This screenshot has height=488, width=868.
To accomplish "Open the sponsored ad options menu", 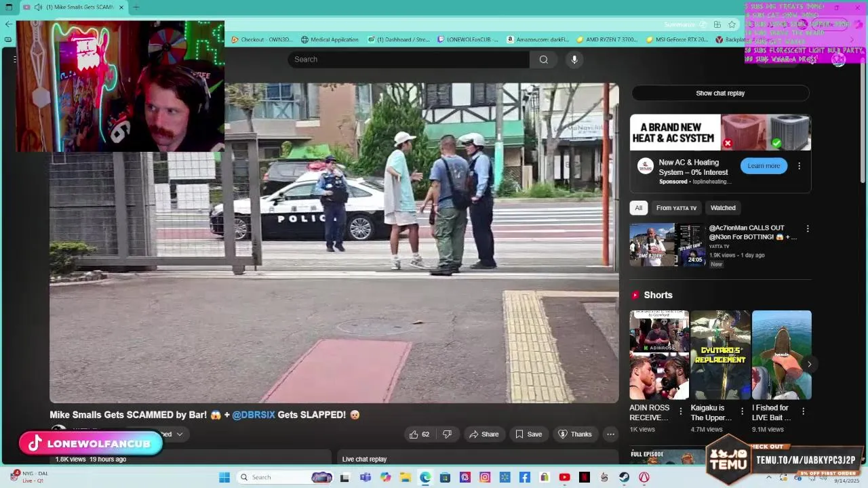I will pos(799,166).
